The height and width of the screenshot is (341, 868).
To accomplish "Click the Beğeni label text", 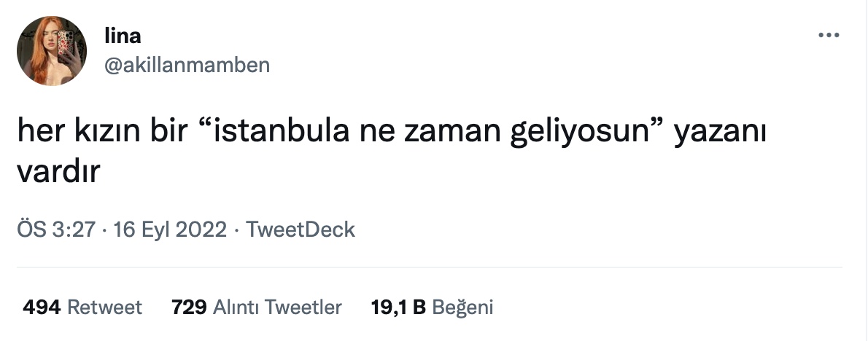I will point(462,307).
